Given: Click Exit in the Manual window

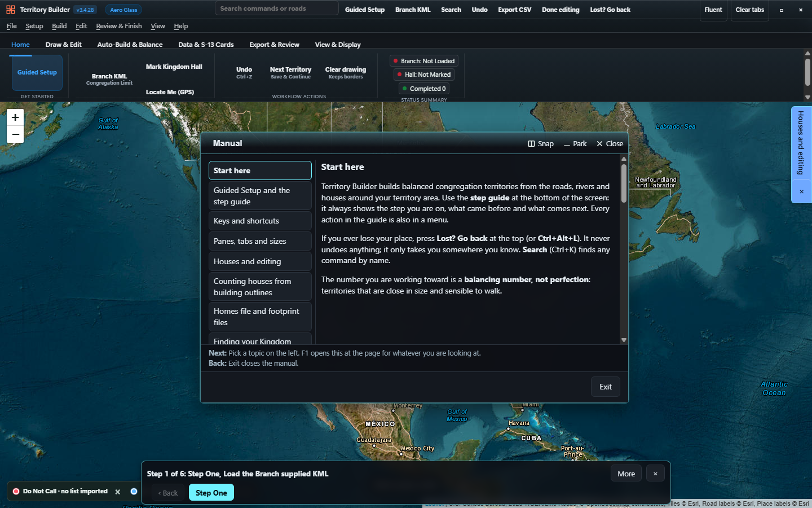Looking at the screenshot, I should click(x=606, y=387).
